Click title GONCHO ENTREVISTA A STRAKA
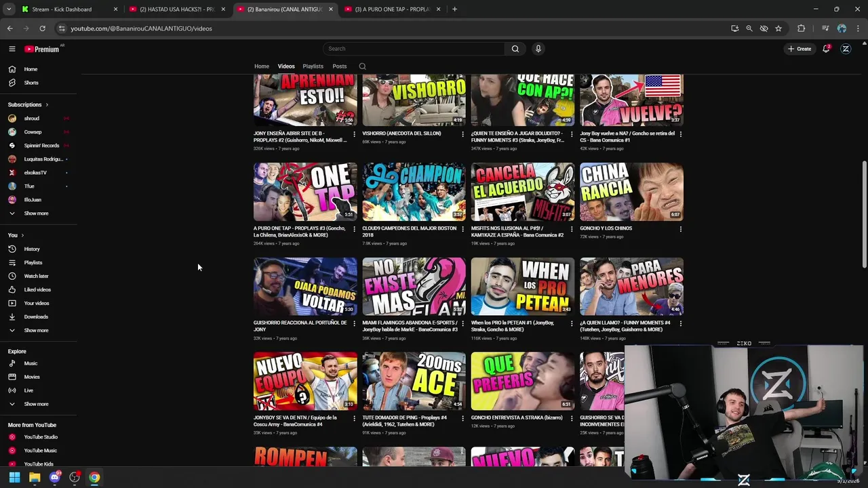 tap(517, 418)
